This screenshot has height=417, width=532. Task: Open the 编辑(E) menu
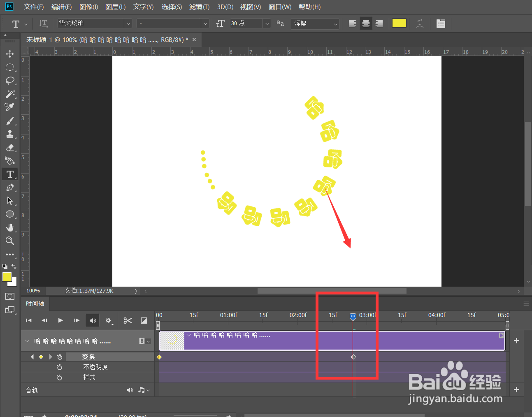pyautogui.click(x=61, y=7)
